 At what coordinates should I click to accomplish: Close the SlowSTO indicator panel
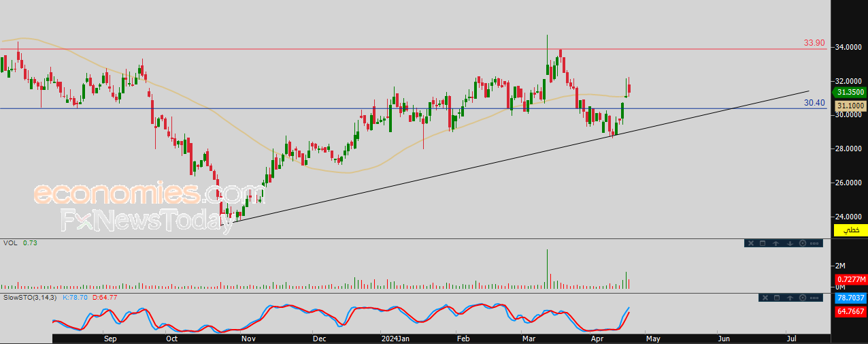(765, 298)
